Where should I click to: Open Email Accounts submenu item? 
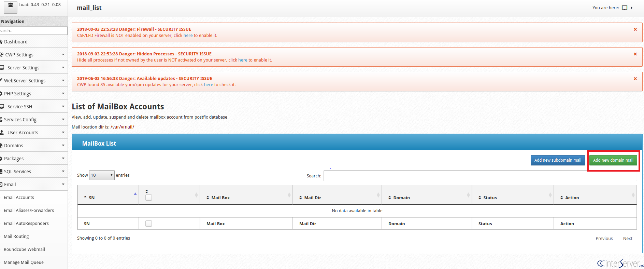point(19,198)
